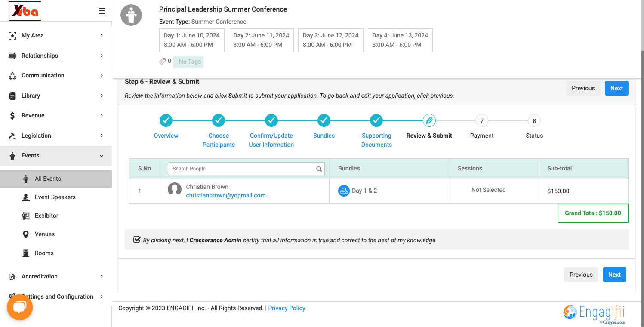Open Event Speakers in the sidebar
This screenshot has height=327, width=644.
(x=56, y=197)
